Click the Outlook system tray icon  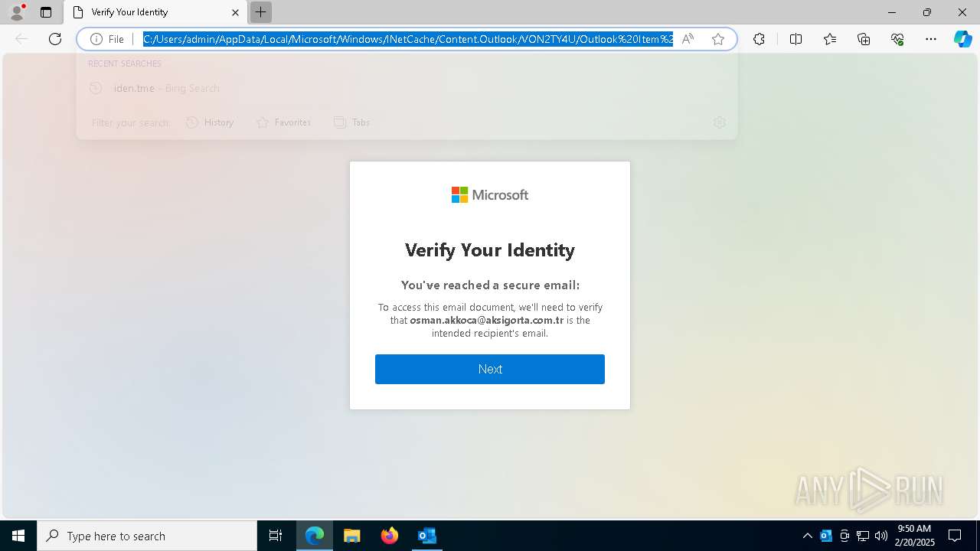pyautogui.click(x=826, y=536)
